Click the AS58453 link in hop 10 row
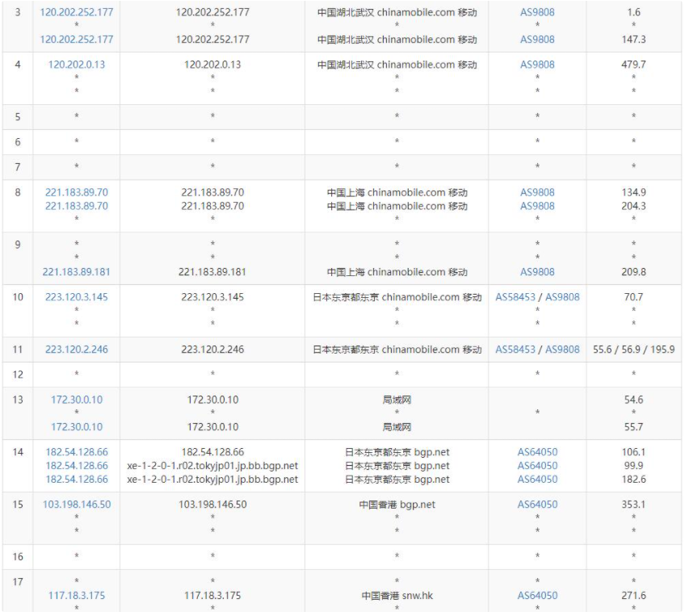Viewport: 685px width, 616px height. [517, 297]
